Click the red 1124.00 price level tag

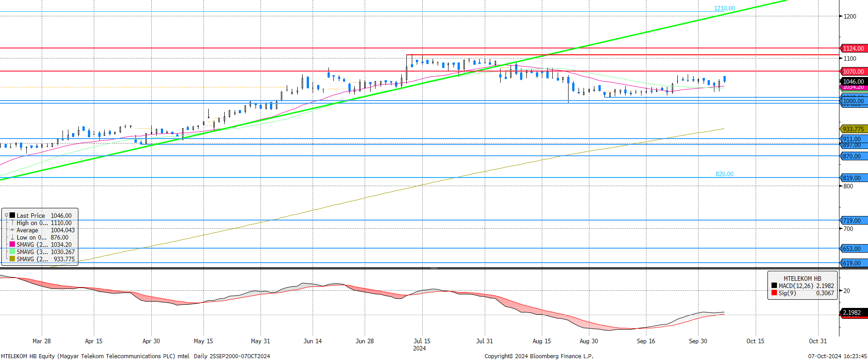(x=854, y=48)
